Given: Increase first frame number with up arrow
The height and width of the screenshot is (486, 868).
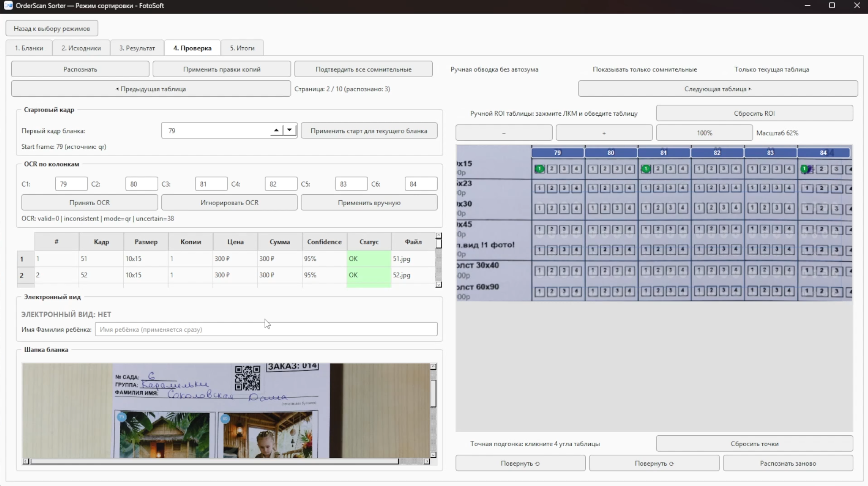Looking at the screenshot, I should 276,130.
